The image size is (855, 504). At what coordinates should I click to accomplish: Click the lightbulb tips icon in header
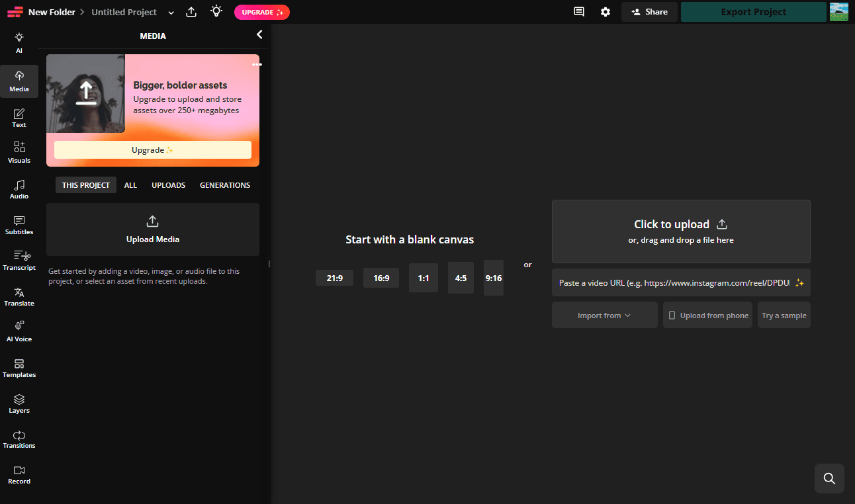(216, 11)
